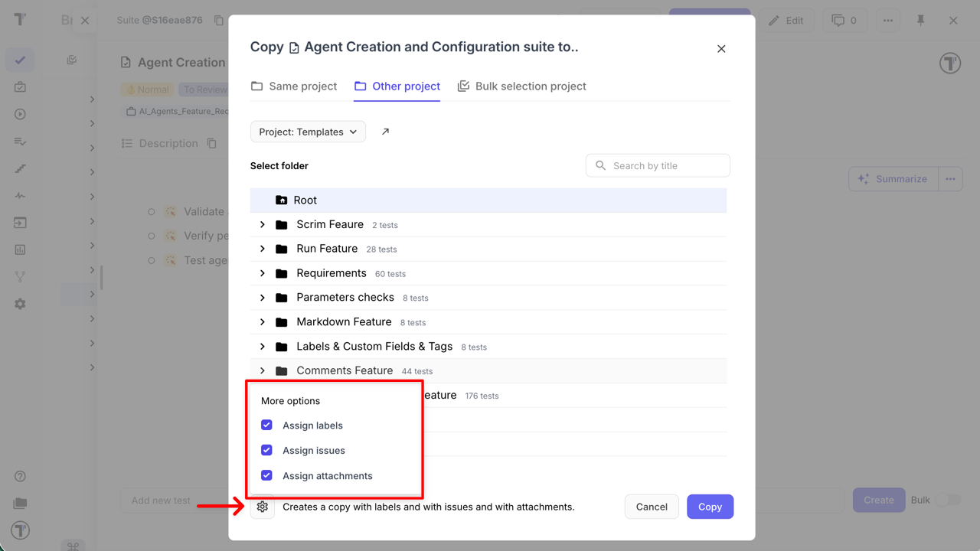Toggle Assign attachments checkbox
Image resolution: width=980 pixels, height=551 pixels.
coord(266,475)
